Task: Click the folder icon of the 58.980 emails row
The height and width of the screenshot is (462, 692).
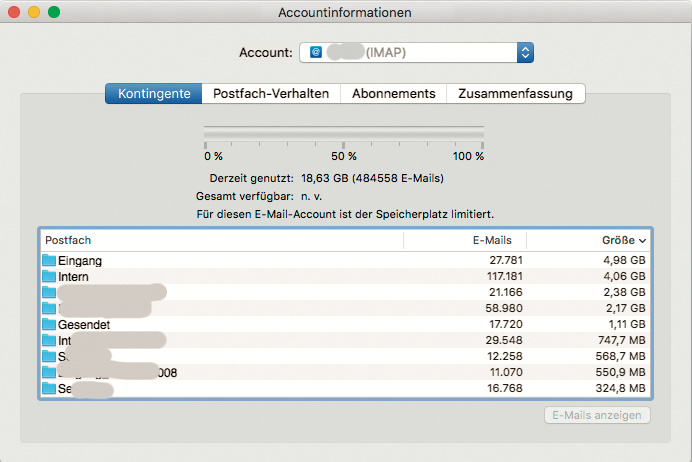Action: [49, 309]
